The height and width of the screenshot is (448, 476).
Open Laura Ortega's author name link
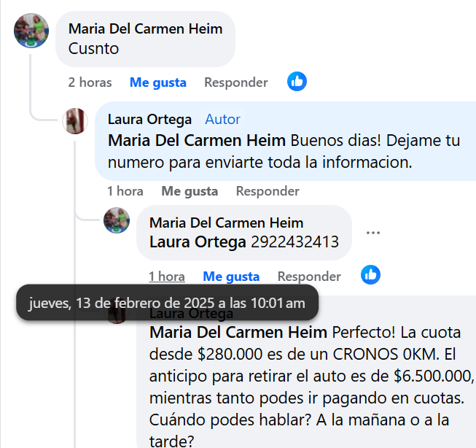point(150,119)
